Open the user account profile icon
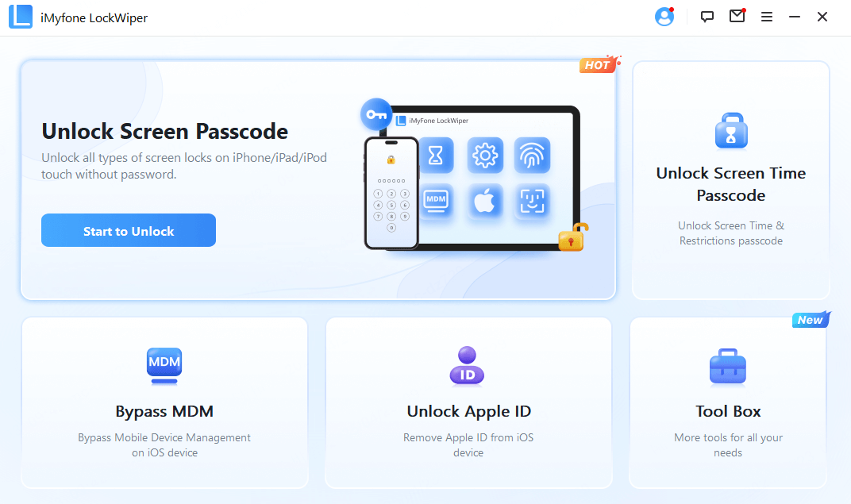 coord(664,17)
